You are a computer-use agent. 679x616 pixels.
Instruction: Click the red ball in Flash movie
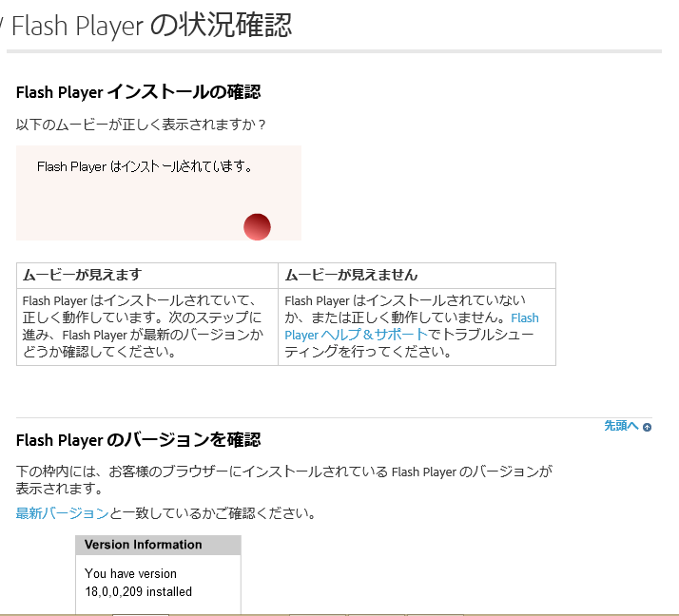(x=257, y=227)
